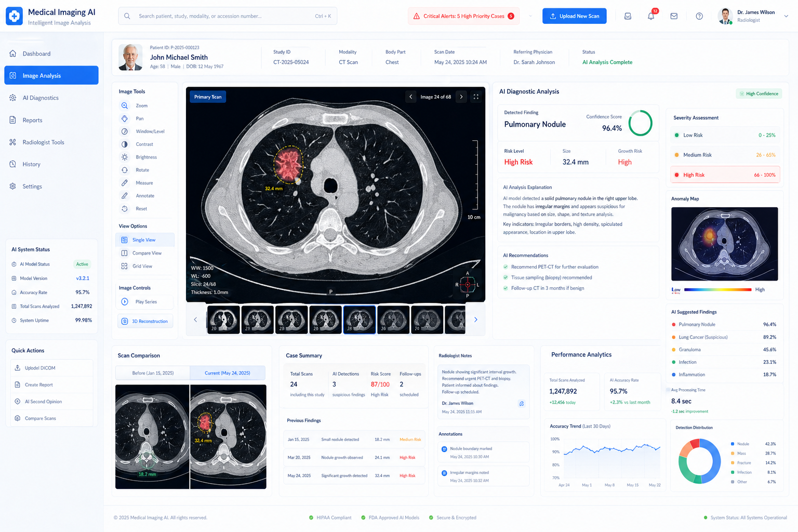Expand the critical alerts dropdown chevron

(x=530, y=16)
